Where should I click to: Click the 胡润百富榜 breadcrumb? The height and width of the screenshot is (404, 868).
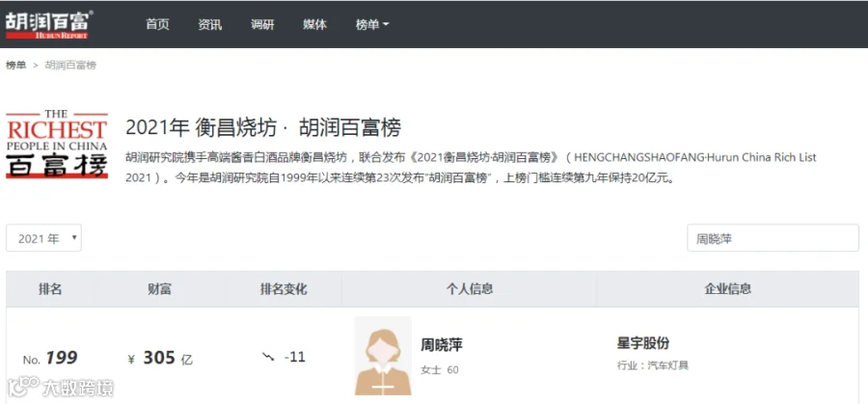coord(70,65)
